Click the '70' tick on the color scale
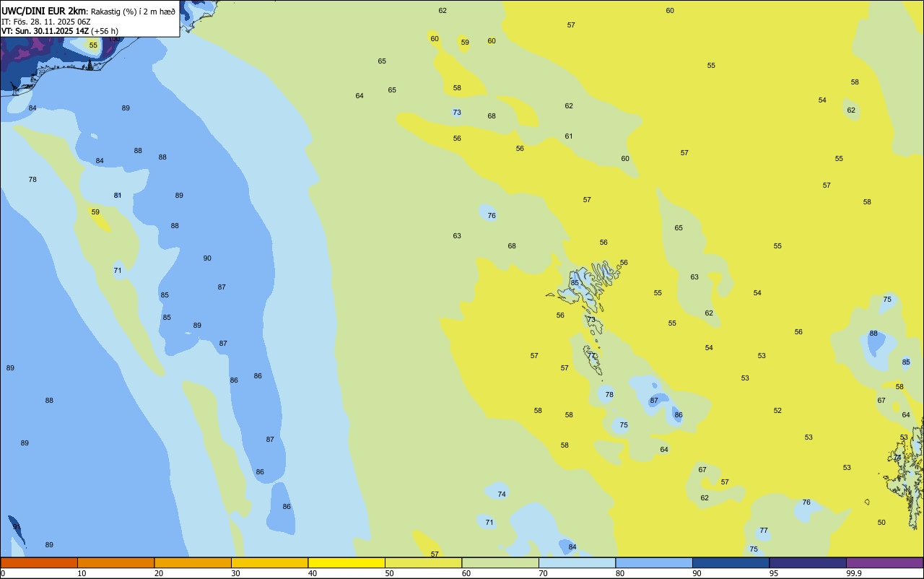The height and width of the screenshot is (579, 924). click(543, 573)
